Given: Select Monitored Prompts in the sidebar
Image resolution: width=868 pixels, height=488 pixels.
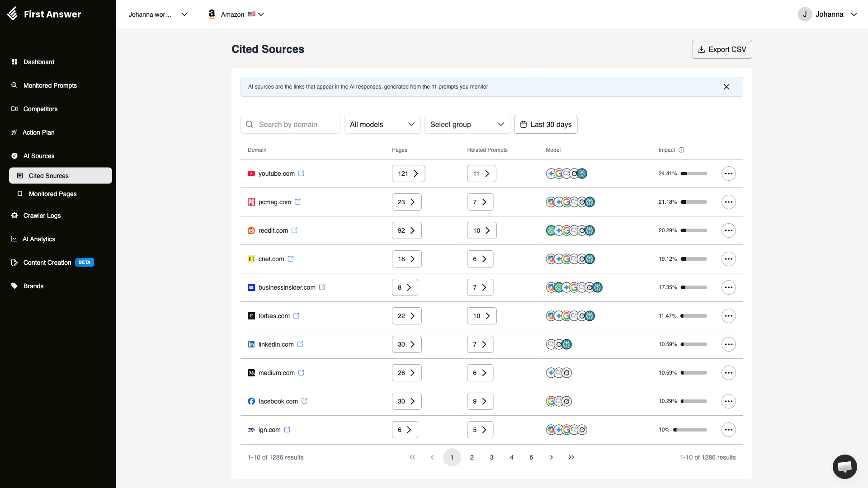Looking at the screenshot, I should pos(50,85).
